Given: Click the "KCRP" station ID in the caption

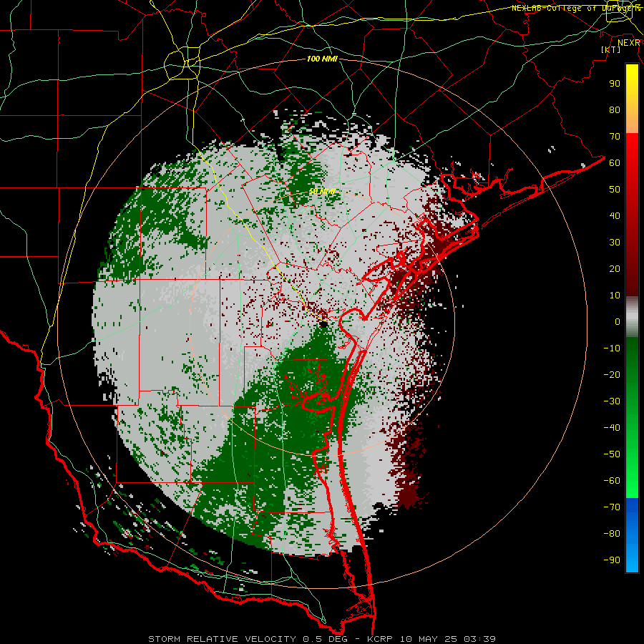Looking at the screenshot, I should (381, 639).
